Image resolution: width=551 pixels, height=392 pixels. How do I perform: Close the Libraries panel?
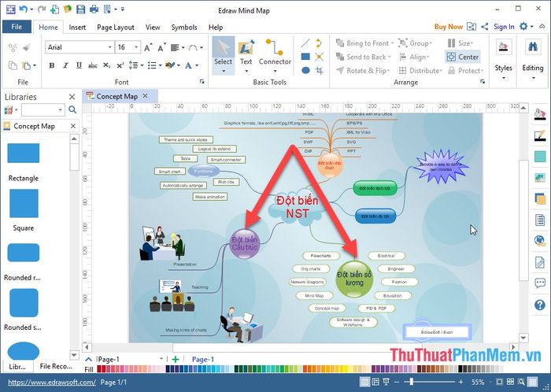(x=72, y=97)
